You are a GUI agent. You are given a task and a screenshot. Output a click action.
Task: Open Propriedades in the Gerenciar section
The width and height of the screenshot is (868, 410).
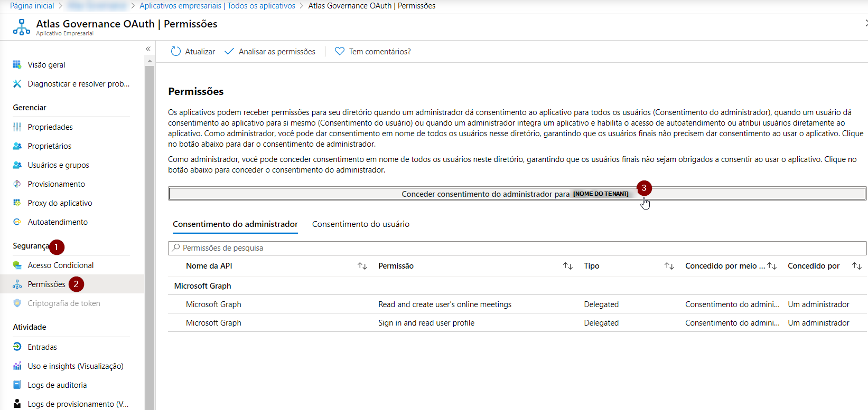coord(50,127)
